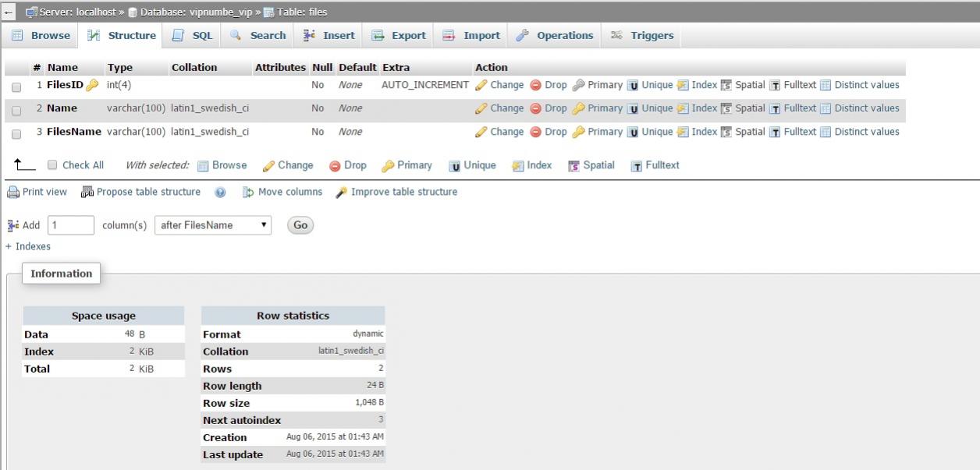980x470 pixels.
Task: Click the Primary key icon in FilesName row
Action: tap(578, 132)
